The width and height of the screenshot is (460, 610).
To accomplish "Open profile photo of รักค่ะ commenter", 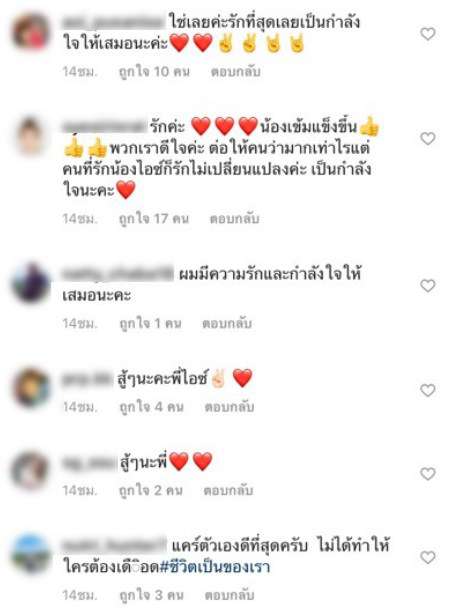I will [x=31, y=137].
